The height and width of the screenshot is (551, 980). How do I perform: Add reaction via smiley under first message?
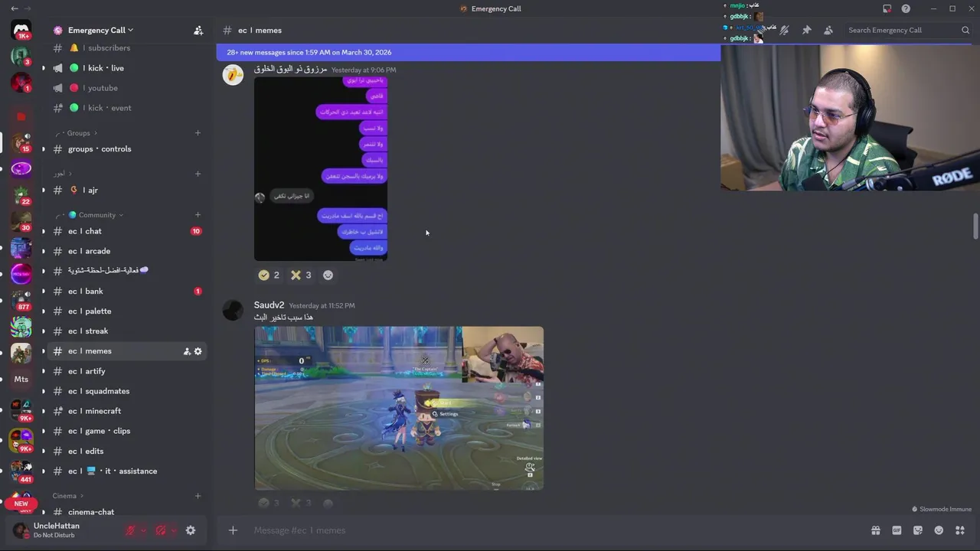[x=328, y=275]
